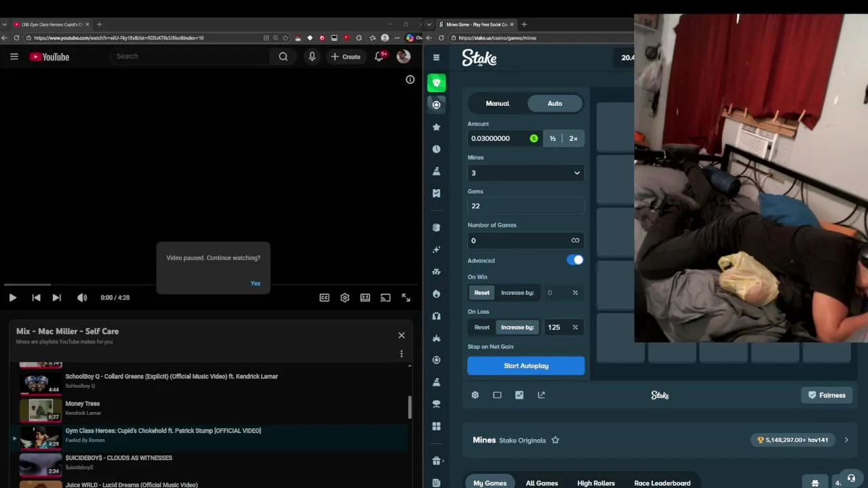The width and height of the screenshot is (868, 488).
Task: Click the Stake logo
Action: pyautogui.click(x=479, y=58)
